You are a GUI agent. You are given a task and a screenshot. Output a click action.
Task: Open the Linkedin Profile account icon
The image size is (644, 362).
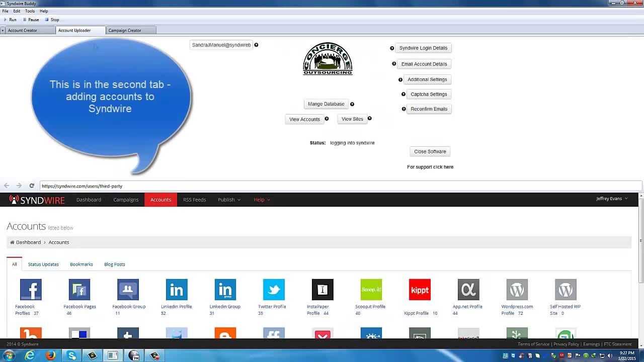click(177, 290)
